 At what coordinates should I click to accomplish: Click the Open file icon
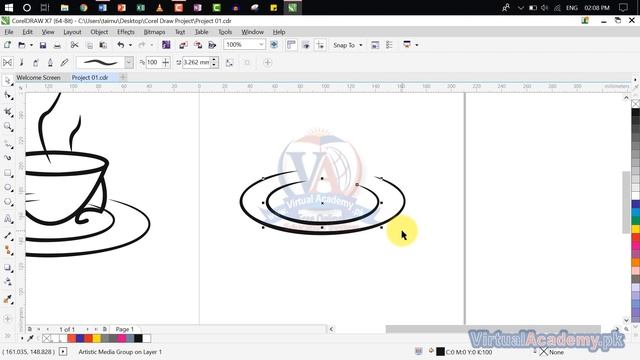click(22, 45)
